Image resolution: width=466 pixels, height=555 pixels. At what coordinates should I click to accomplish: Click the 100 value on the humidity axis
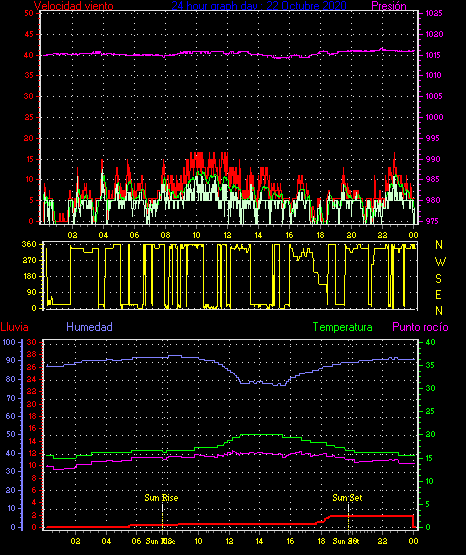9,342
